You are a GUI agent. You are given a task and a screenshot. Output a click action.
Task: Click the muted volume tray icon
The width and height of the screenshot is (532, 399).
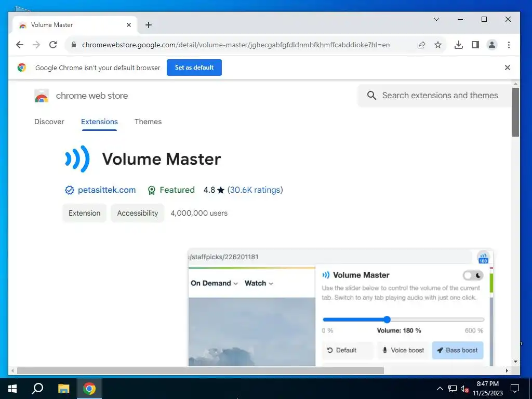coord(464,389)
